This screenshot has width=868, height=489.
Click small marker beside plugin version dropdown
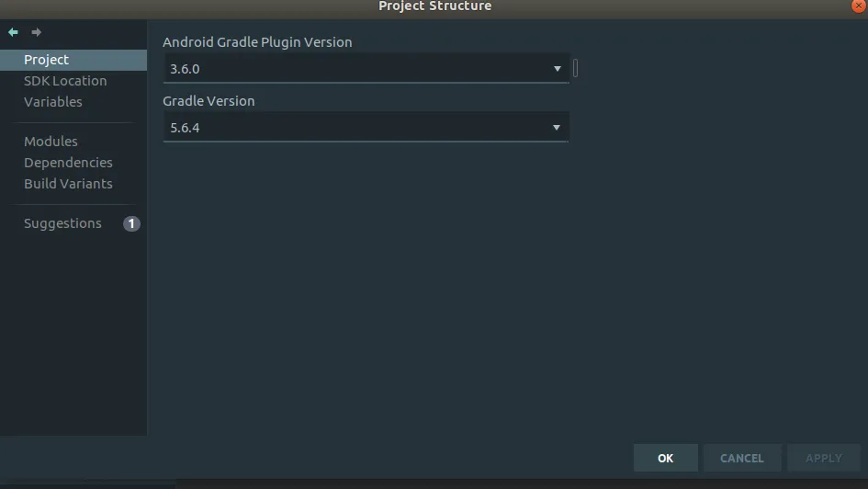click(x=575, y=68)
